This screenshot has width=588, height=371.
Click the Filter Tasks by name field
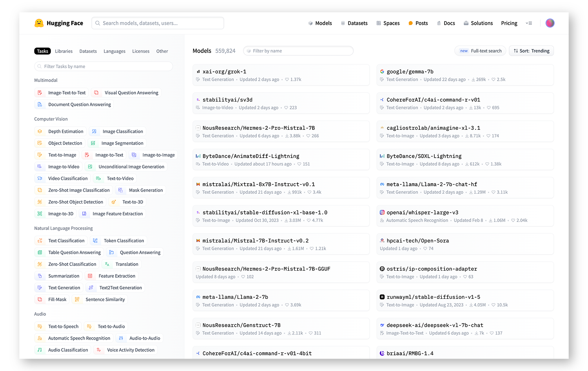103,66
